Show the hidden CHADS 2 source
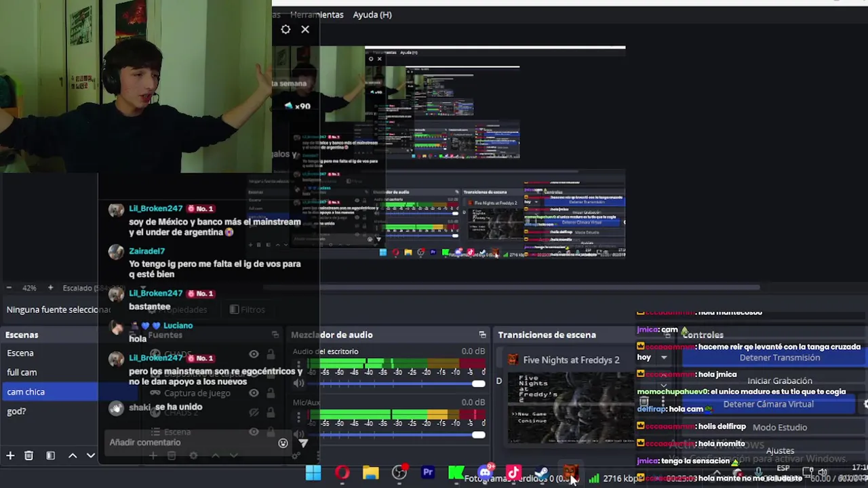The height and width of the screenshot is (488, 868). click(254, 412)
